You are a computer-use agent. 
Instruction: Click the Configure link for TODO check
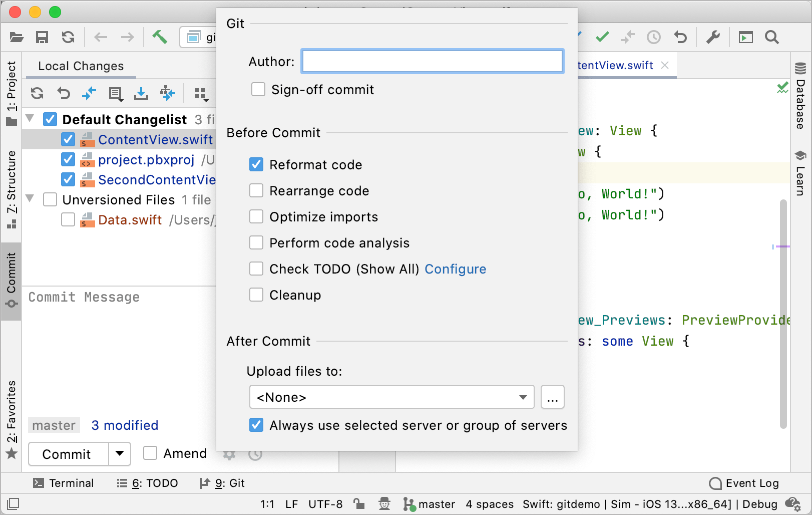coord(455,269)
